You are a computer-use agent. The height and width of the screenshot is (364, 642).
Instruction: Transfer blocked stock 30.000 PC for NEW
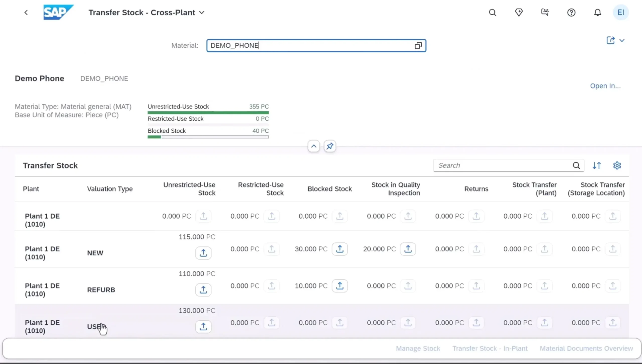340,249
